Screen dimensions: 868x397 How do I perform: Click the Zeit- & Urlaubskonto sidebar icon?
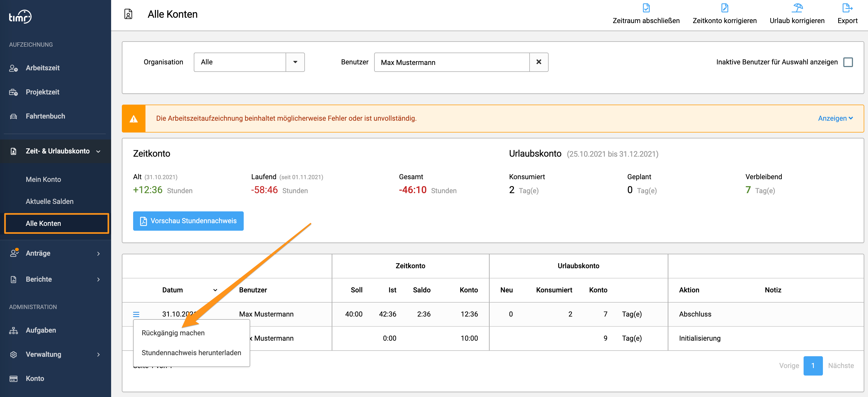(13, 151)
